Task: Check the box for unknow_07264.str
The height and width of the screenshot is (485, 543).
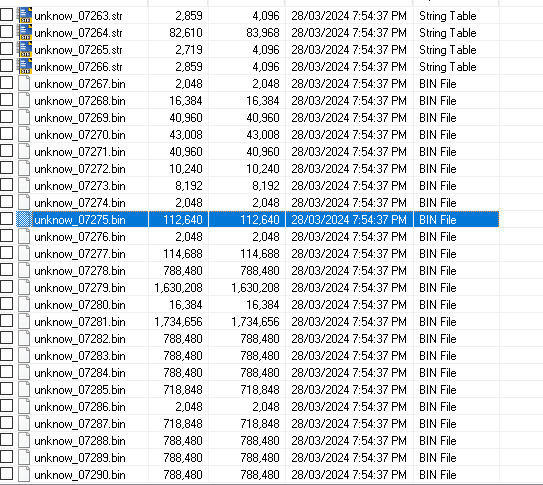Action: point(6,32)
